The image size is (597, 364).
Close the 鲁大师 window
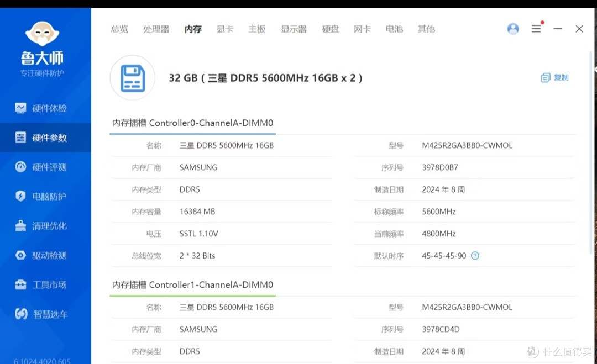click(579, 29)
